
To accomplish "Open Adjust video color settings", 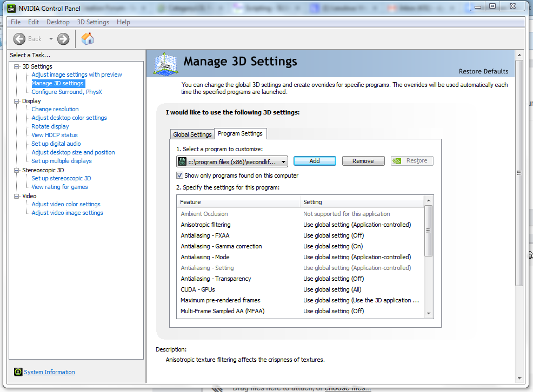I will pos(66,204).
